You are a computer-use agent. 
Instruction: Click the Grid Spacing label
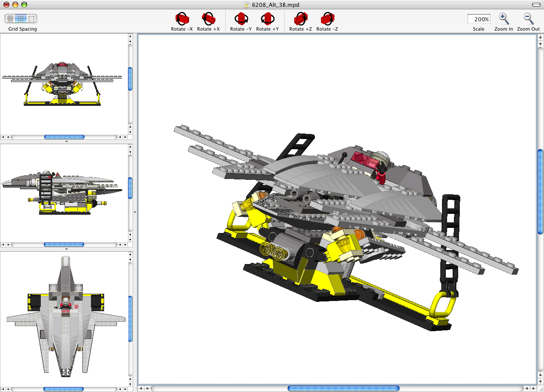23,29
